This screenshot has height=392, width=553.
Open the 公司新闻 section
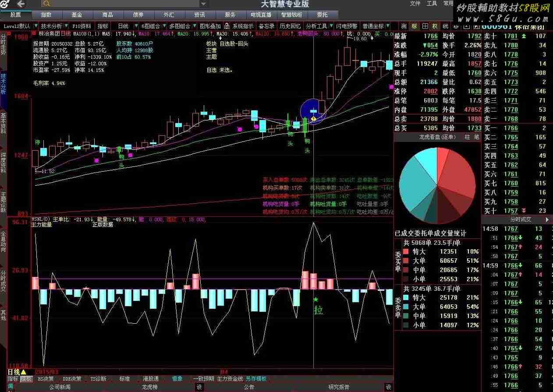coord(60,387)
